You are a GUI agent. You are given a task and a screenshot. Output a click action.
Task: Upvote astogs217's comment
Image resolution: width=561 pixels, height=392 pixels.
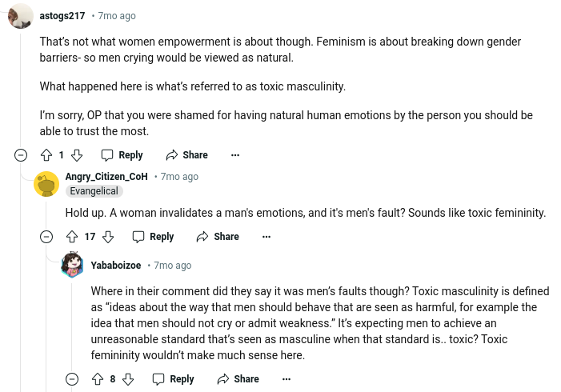coord(46,155)
